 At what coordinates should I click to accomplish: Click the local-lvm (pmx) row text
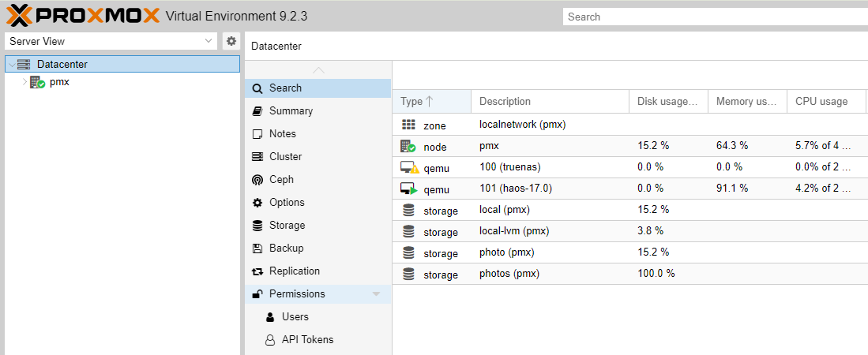coord(514,231)
